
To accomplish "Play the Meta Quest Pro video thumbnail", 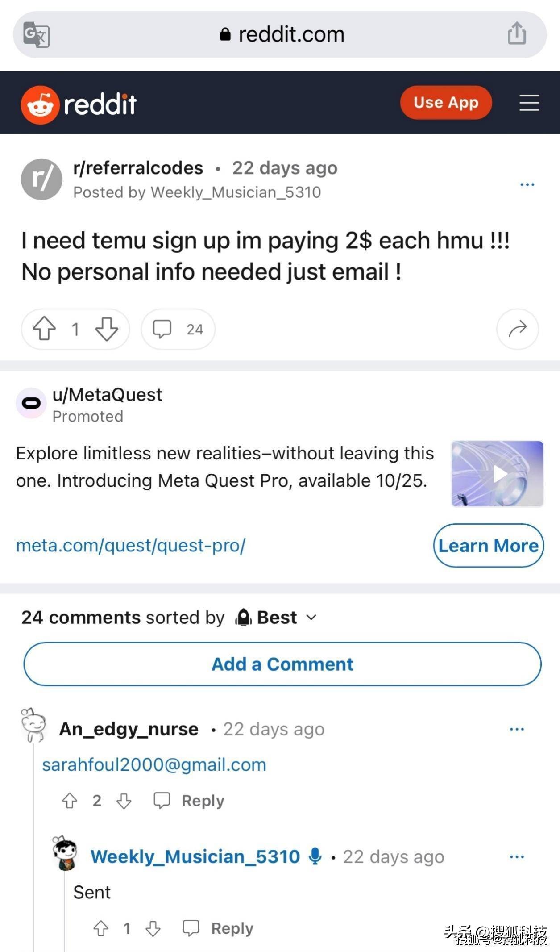I will (x=498, y=474).
